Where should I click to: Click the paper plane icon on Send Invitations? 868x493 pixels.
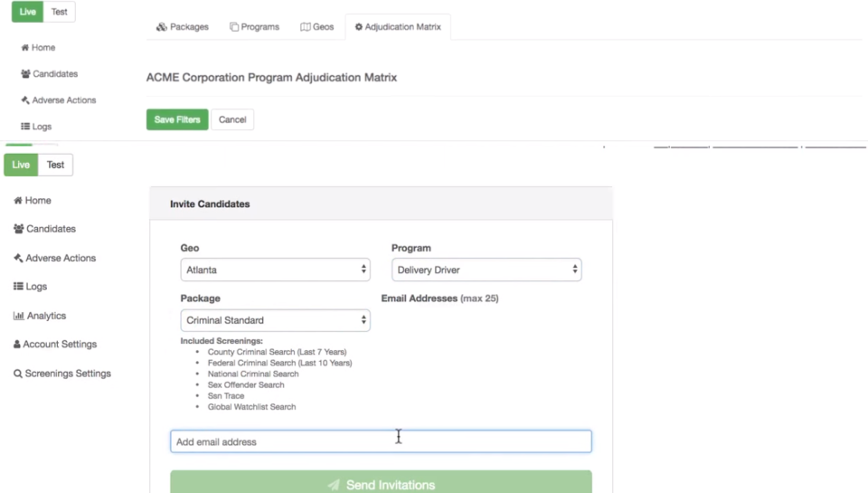point(334,485)
